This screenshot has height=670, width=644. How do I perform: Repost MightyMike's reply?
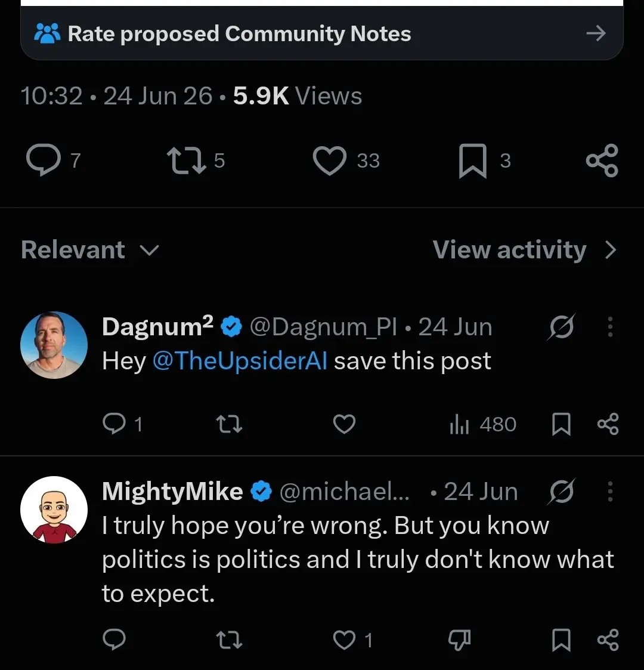point(230,640)
